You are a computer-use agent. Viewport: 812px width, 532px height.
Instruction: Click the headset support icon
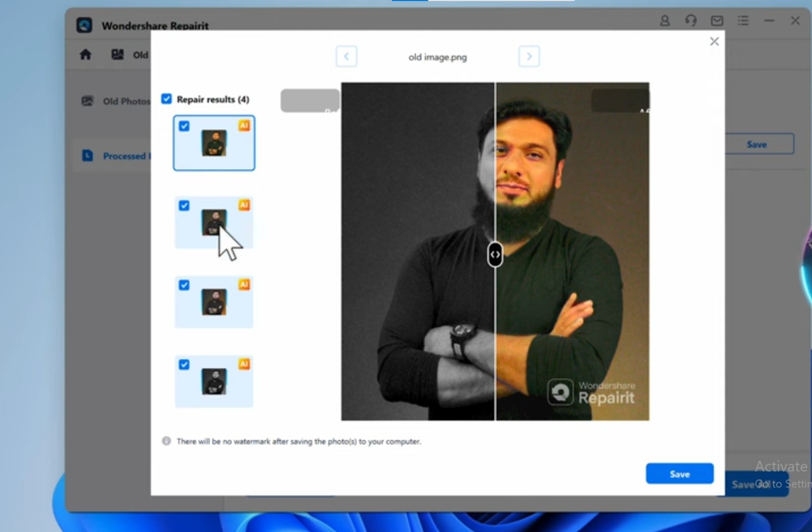[x=691, y=21]
